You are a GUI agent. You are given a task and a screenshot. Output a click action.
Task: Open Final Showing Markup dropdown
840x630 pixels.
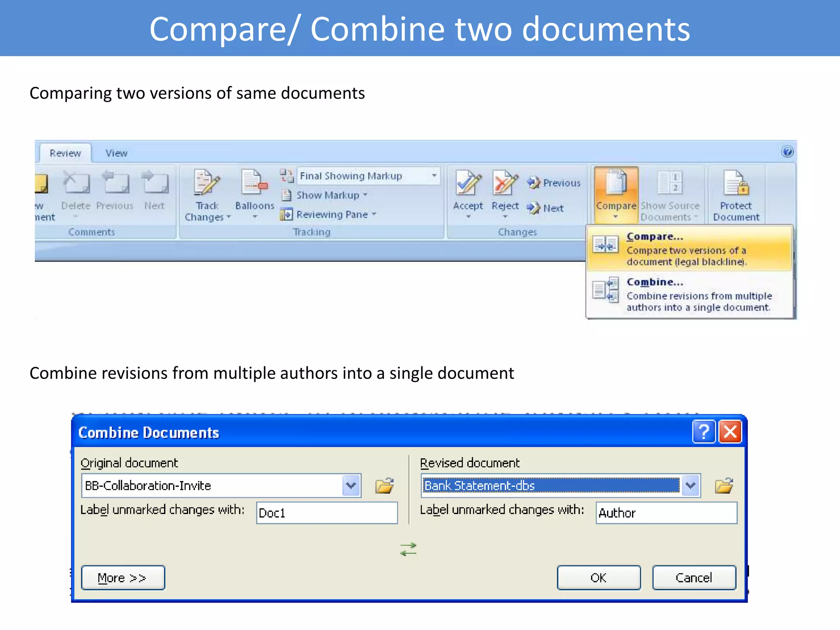click(x=434, y=176)
